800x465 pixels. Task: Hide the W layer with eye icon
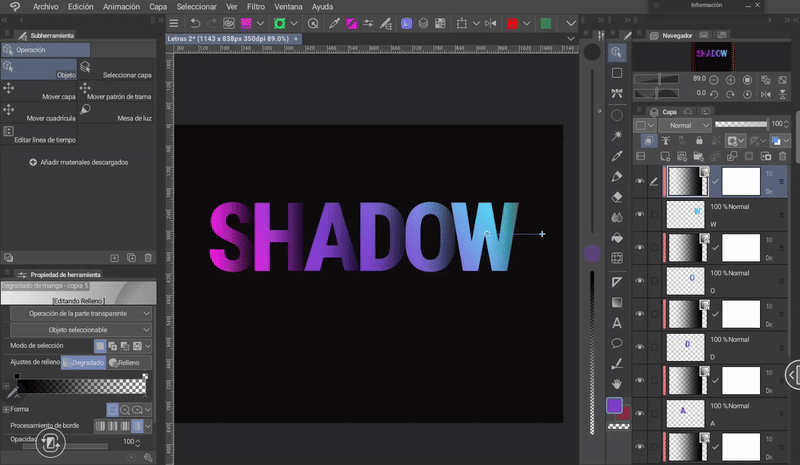click(x=640, y=213)
